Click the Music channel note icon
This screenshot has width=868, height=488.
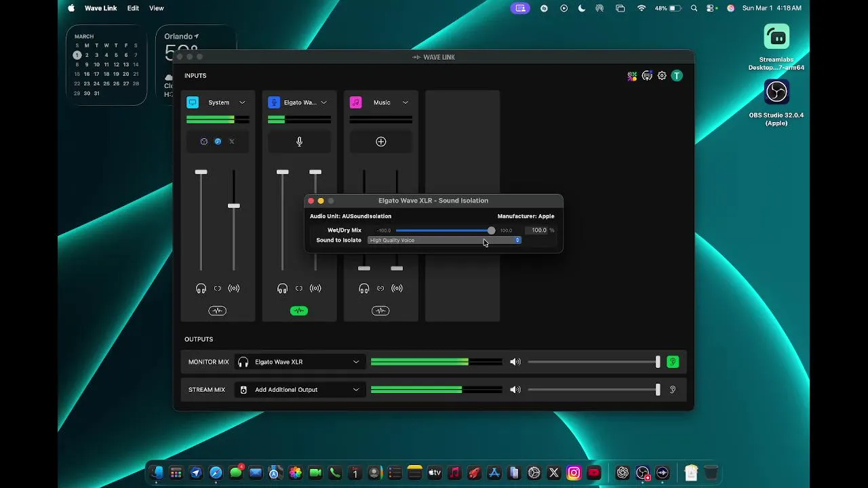355,102
